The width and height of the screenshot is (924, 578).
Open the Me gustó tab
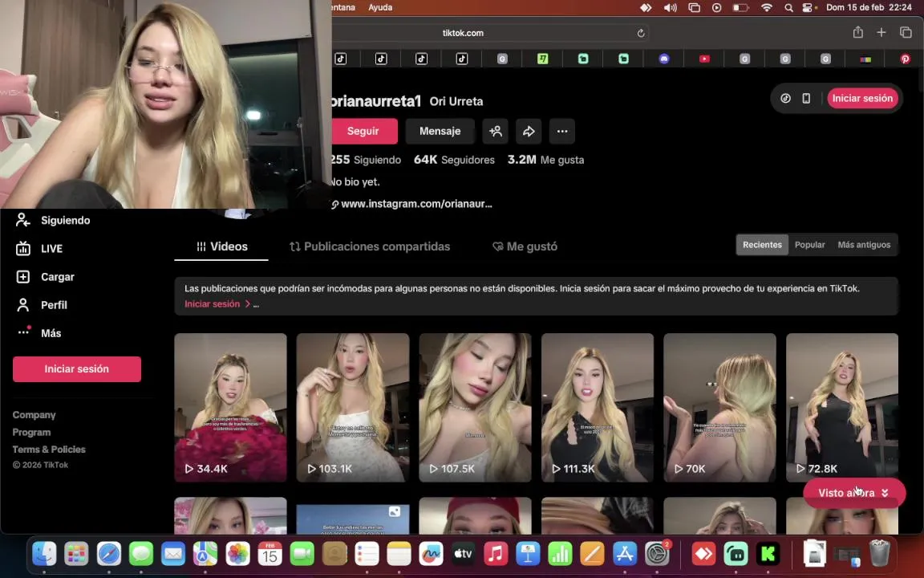click(x=525, y=246)
